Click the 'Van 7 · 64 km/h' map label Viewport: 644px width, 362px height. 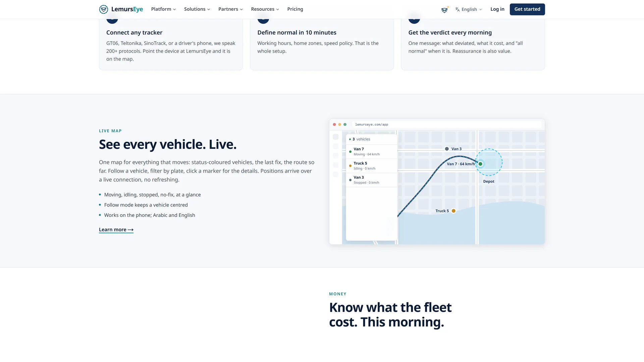tap(461, 164)
